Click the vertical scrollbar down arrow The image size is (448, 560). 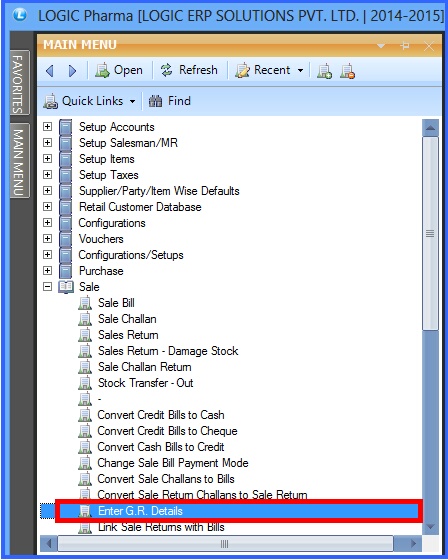click(430, 527)
